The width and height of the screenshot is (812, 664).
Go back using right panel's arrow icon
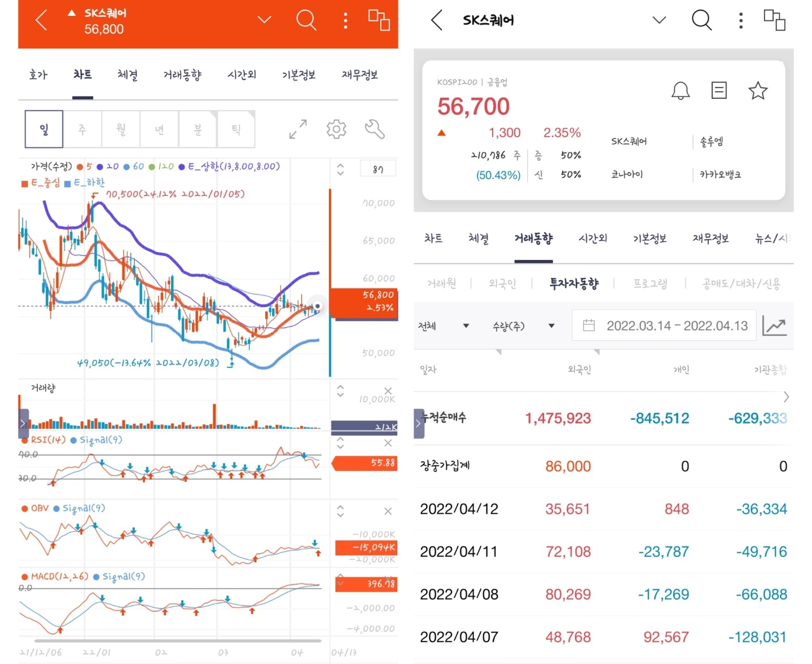(437, 20)
